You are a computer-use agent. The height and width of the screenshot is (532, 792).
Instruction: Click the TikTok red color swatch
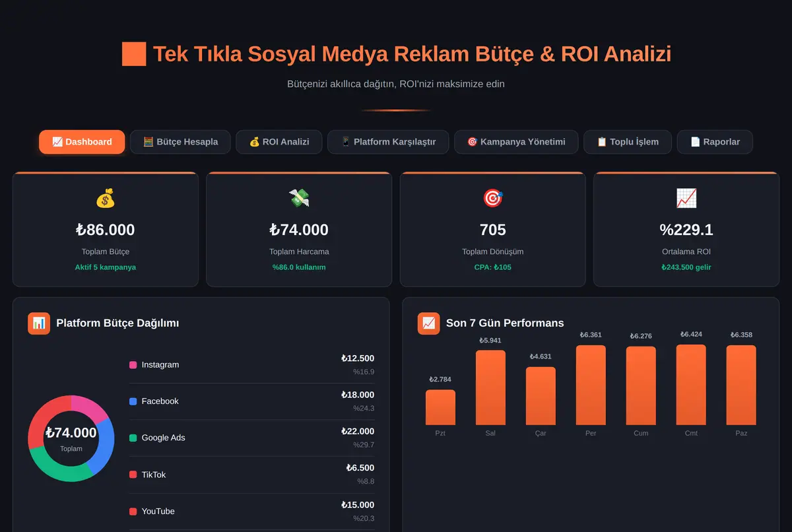(133, 475)
